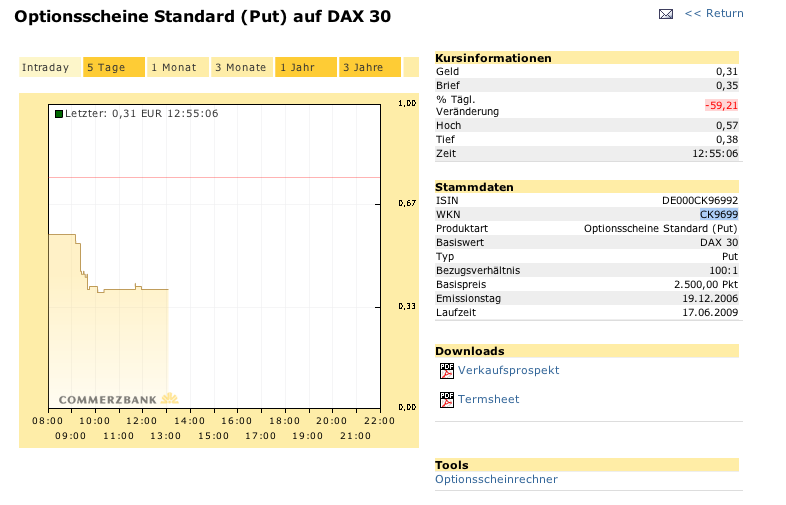Click the red daily change value -59,21

721,105
